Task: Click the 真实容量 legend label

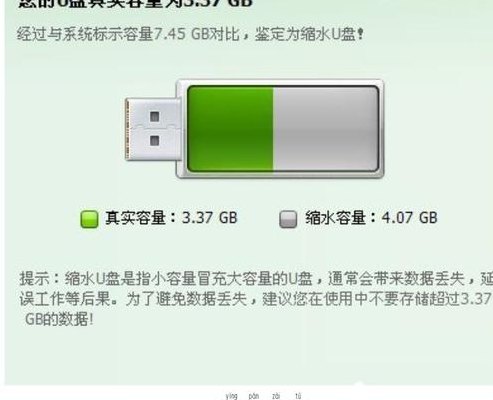Action: (x=135, y=218)
